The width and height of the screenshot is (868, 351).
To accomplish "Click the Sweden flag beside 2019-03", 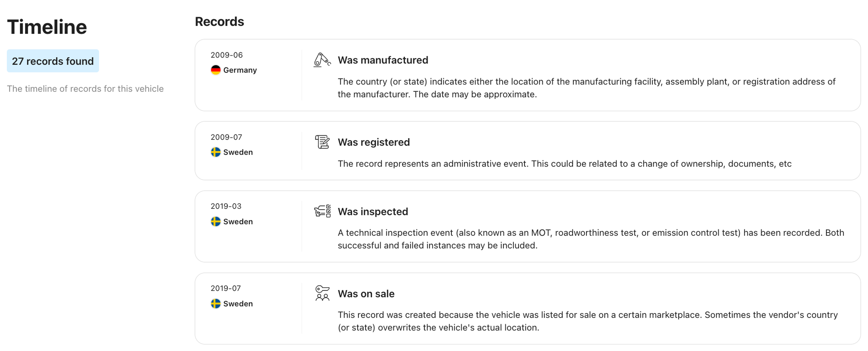I will point(216,221).
